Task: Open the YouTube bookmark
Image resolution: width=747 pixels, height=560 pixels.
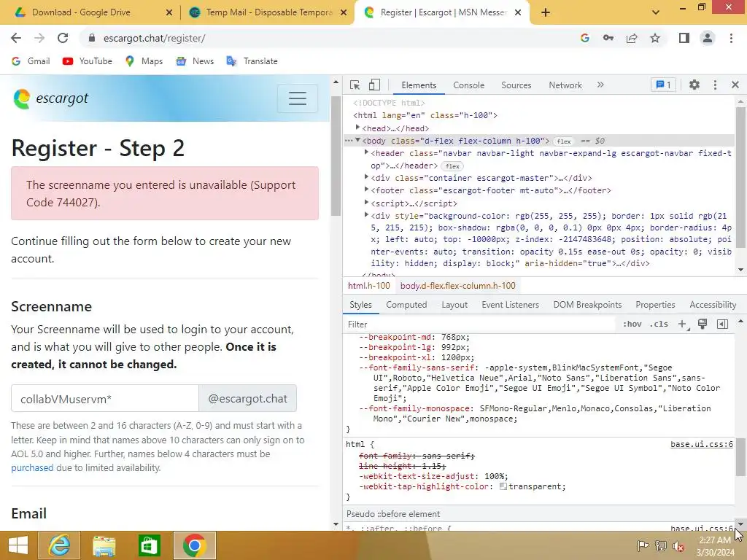Action: pyautogui.click(x=88, y=61)
